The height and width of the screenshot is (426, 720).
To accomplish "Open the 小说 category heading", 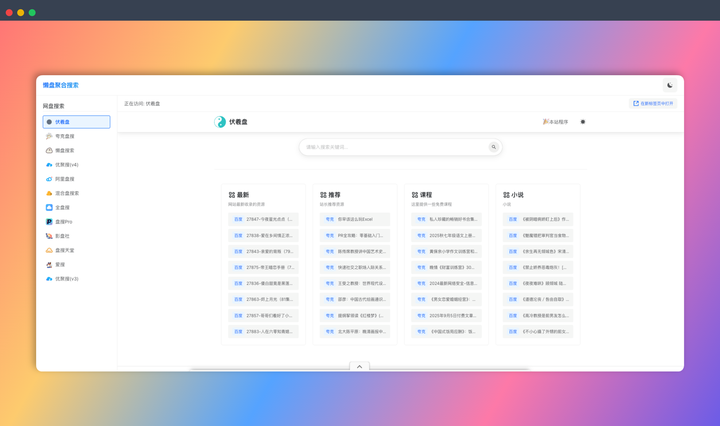I will coord(513,195).
